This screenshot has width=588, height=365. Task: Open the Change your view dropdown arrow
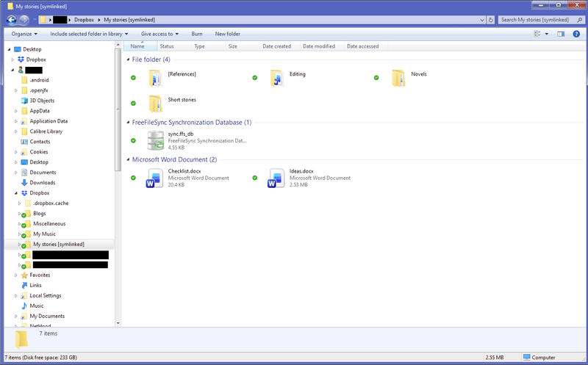click(546, 34)
